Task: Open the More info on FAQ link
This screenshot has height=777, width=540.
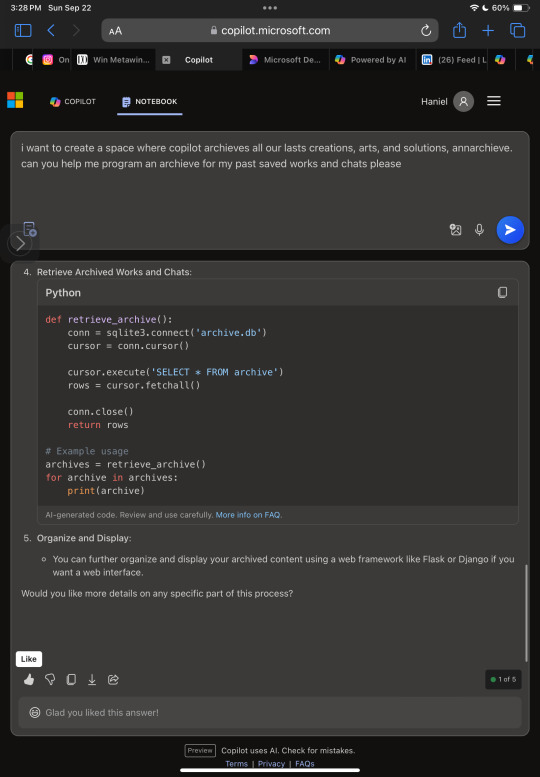Action: (248, 515)
